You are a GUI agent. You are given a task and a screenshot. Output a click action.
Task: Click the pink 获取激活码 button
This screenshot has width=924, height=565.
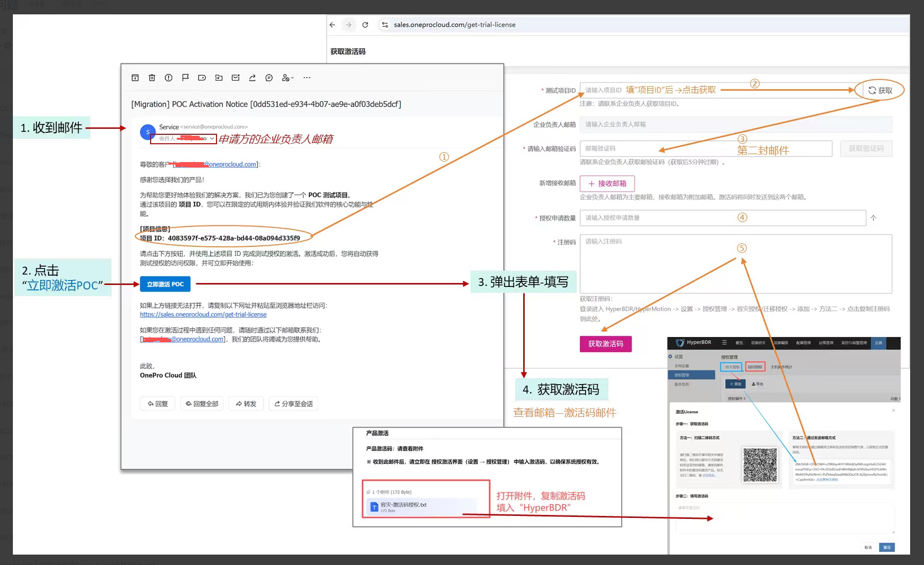(x=605, y=344)
